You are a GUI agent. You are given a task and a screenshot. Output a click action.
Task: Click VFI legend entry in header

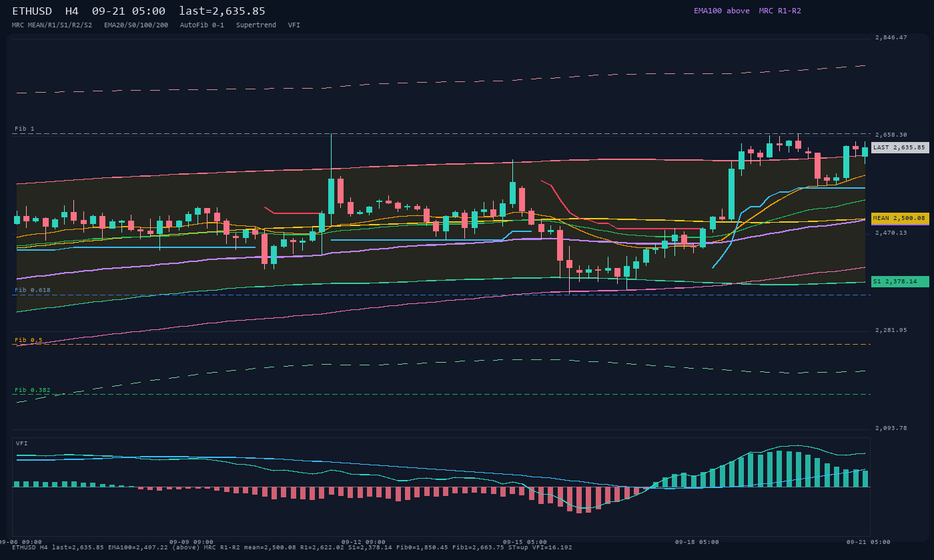coord(294,25)
